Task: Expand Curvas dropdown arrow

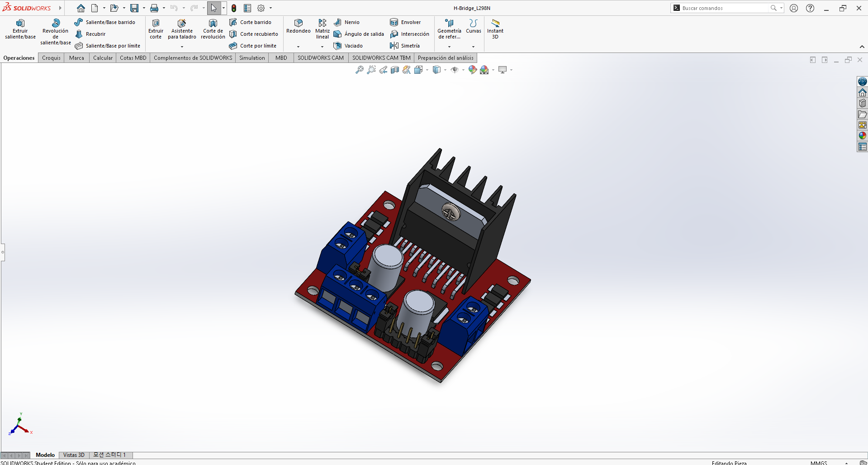Action: 473,47
